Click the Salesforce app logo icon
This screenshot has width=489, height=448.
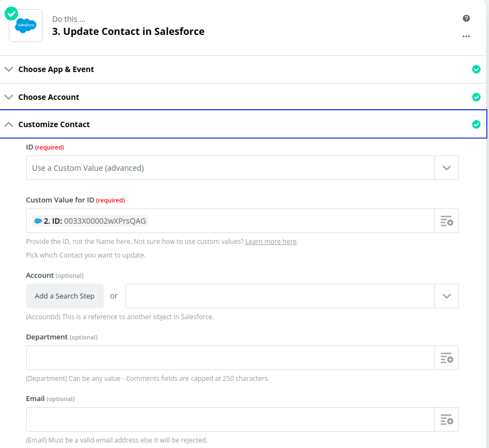point(26,26)
